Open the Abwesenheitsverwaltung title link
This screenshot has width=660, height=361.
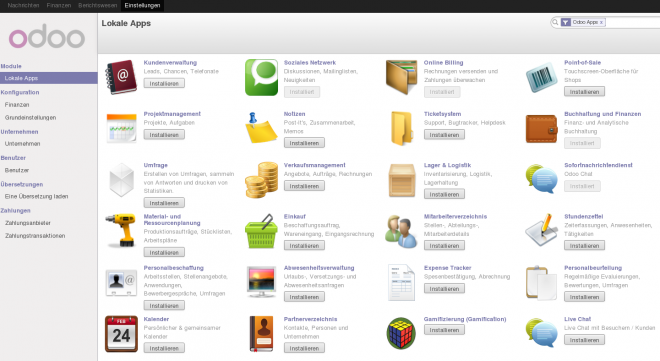[319, 268]
